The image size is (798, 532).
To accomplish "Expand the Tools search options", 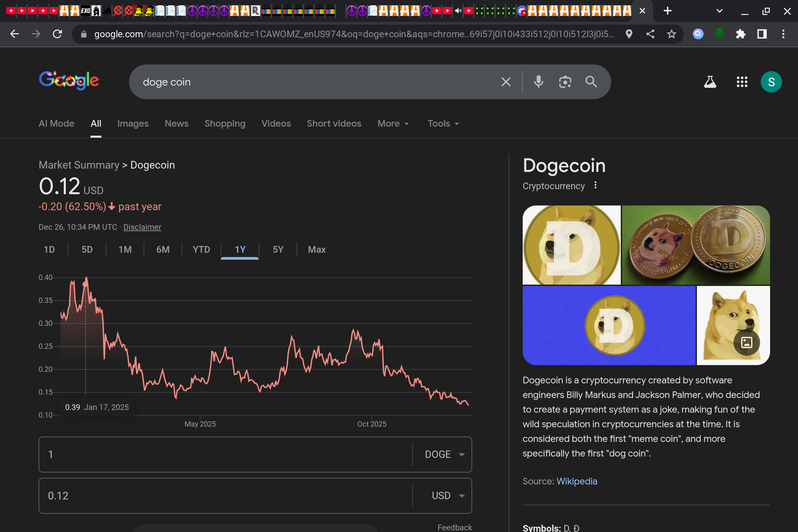I will (443, 123).
